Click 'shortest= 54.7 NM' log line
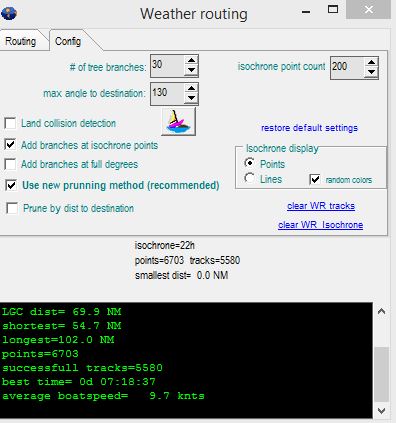The width and height of the screenshot is (396, 423). [x=62, y=326]
